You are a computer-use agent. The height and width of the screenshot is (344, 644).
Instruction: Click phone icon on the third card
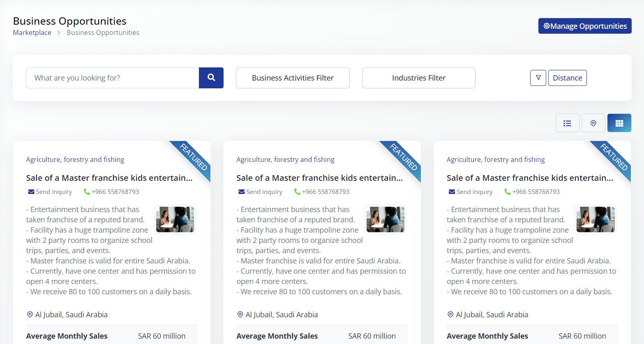(508, 192)
